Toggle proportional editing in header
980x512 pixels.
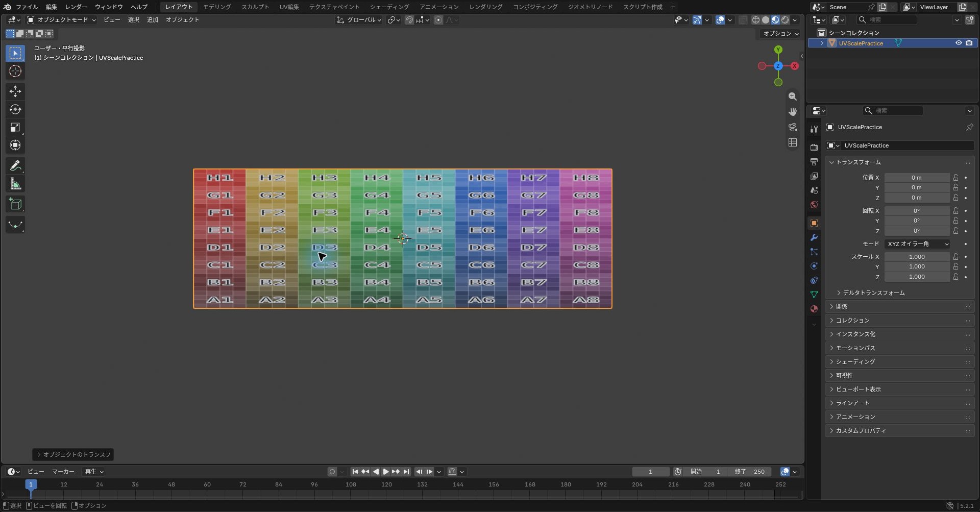pyautogui.click(x=438, y=20)
